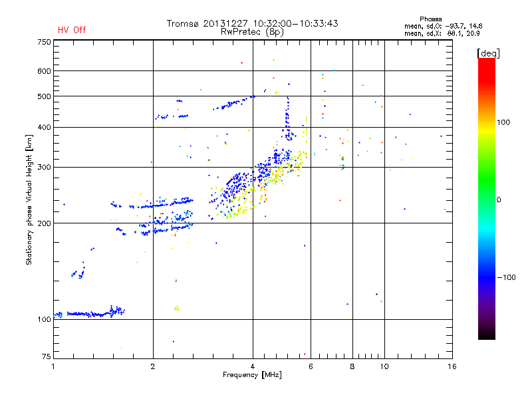Click the colorbar tick label '-100'
This screenshot has height=399, width=532.
click(506, 277)
